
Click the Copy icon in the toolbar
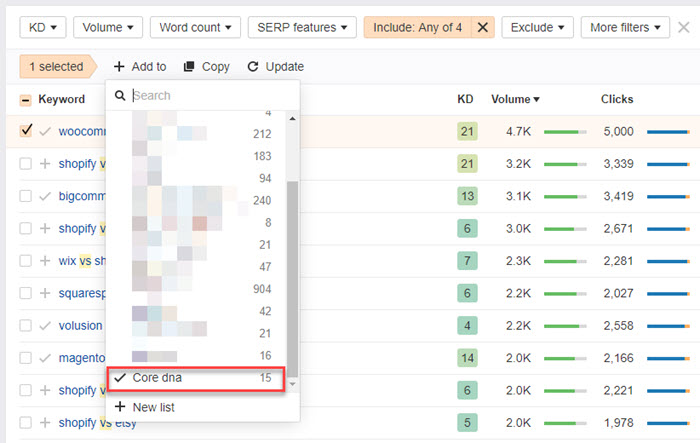point(189,67)
